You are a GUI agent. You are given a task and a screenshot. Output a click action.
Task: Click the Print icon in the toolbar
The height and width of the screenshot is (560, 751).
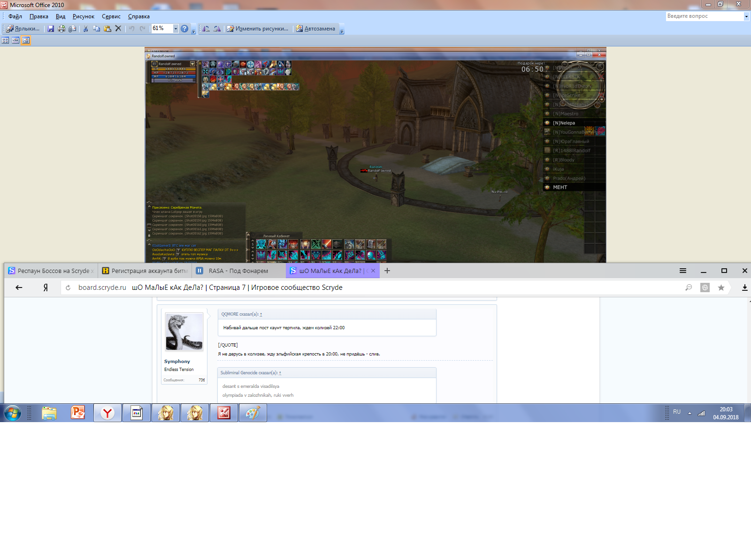[x=61, y=29]
